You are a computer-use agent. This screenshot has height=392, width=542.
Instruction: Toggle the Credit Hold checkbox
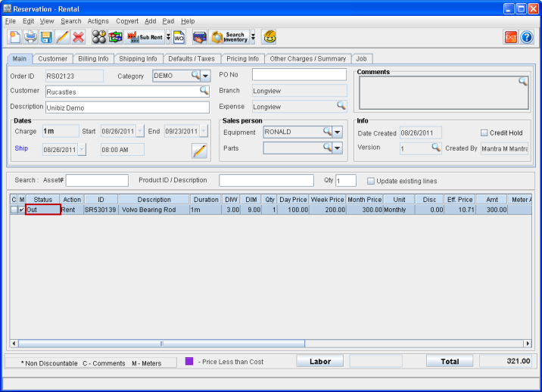click(x=484, y=132)
